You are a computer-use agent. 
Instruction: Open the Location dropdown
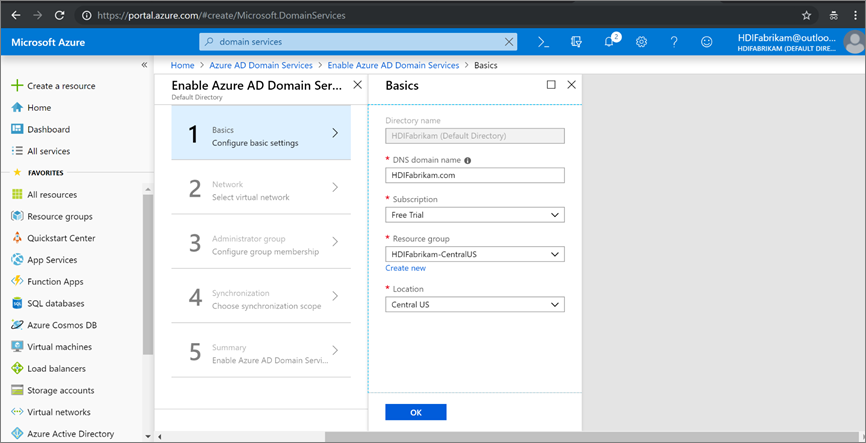click(475, 305)
